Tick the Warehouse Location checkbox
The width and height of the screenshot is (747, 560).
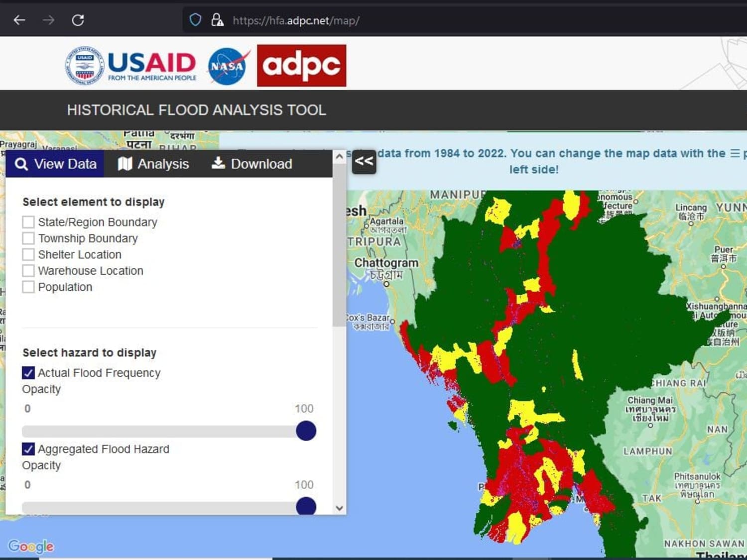(28, 271)
